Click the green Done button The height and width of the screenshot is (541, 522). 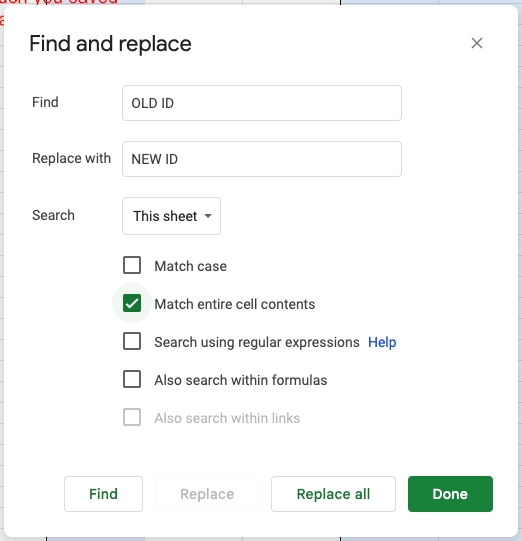[x=450, y=494]
